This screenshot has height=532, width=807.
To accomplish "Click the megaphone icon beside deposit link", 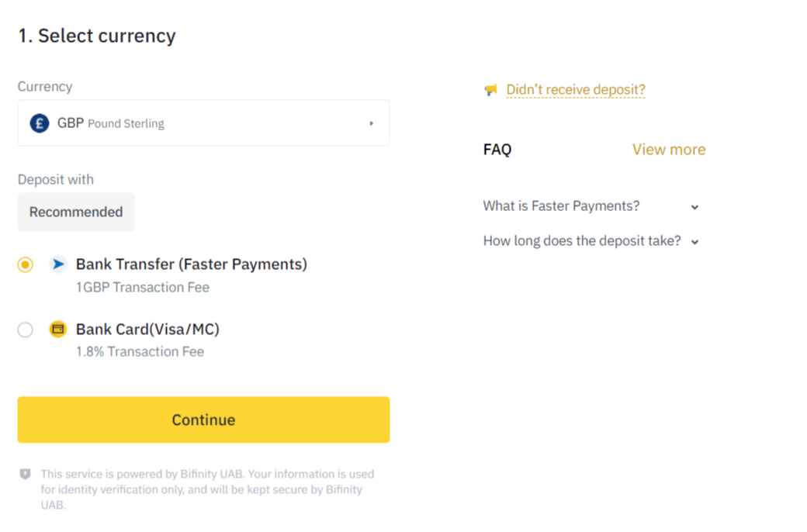I will 491,90.
